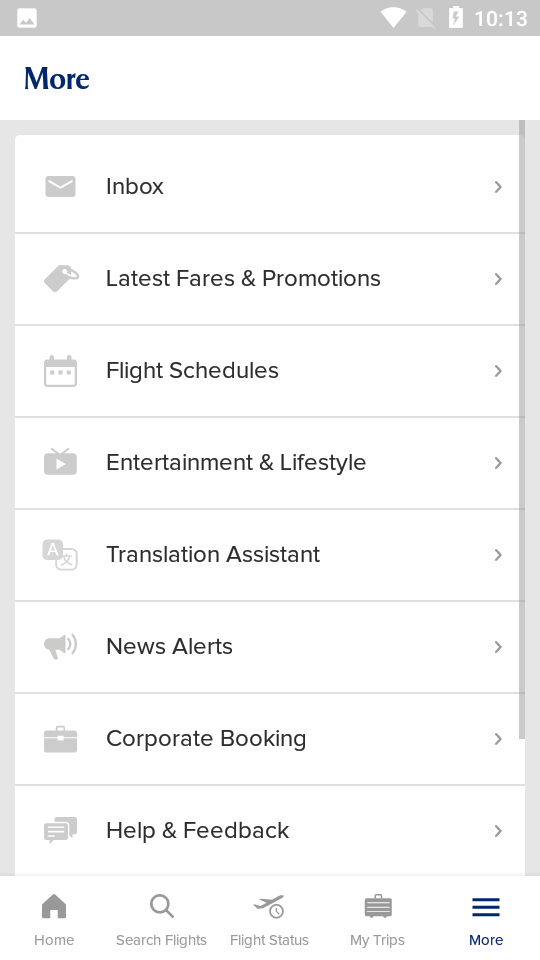Screen dimensions: 540x960
Task: Open the Corporate Booking chevron arrow
Action: point(498,739)
